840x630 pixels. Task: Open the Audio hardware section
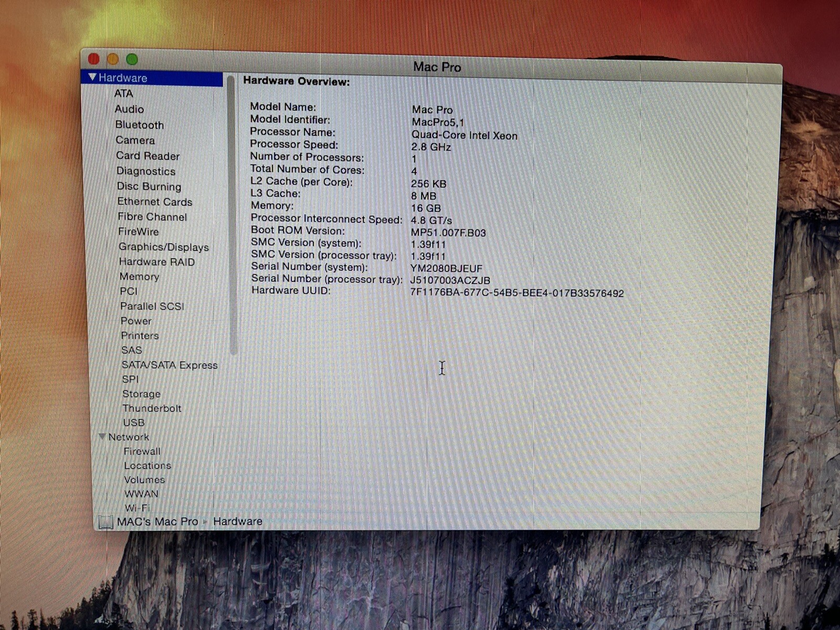(129, 109)
